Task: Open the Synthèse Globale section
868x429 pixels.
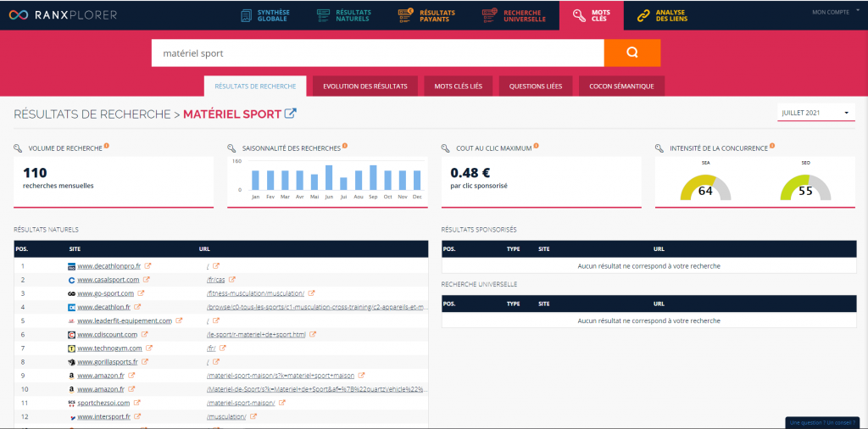Action: click(265, 15)
